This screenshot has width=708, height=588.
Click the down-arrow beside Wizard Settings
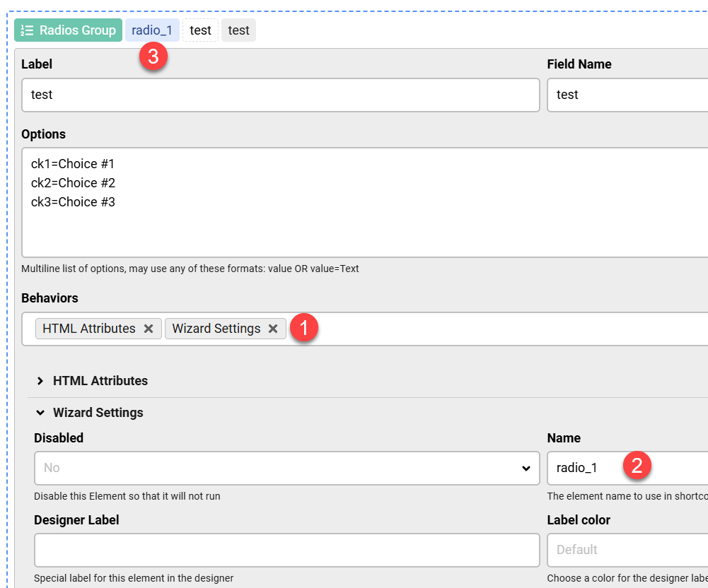point(40,412)
